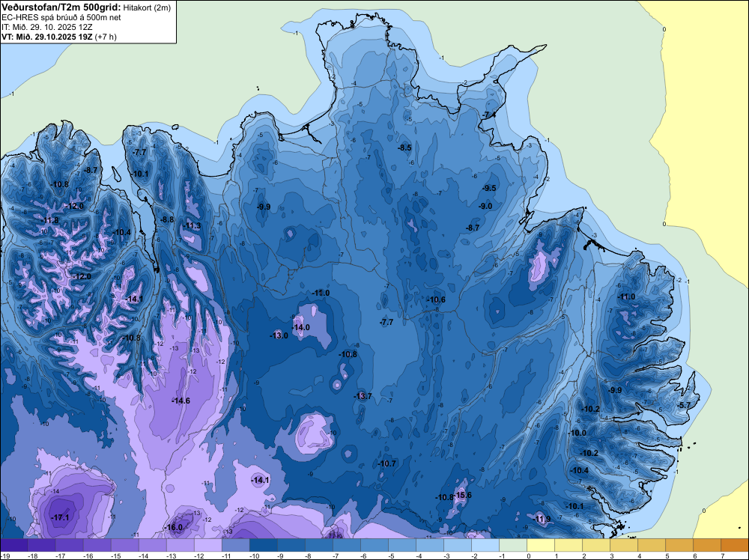This screenshot has width=749, height=560.
Task: Click the -11.3 temperature value
Action: pos(192,226)
